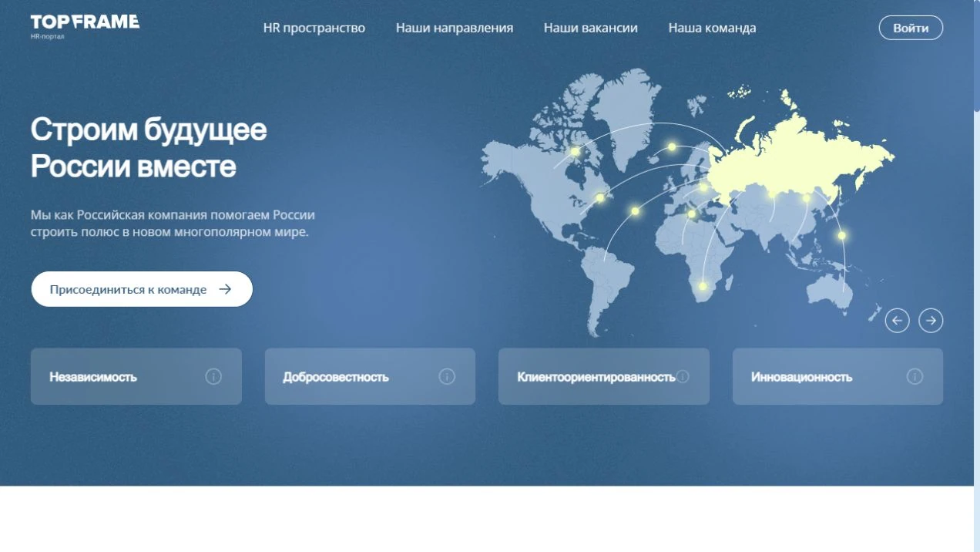The width and height of the screenshot is (980, 552).
Task: Click the paragraph starting Мы как Российская компания
Action: pyautogui.click(x=173, y=223)
